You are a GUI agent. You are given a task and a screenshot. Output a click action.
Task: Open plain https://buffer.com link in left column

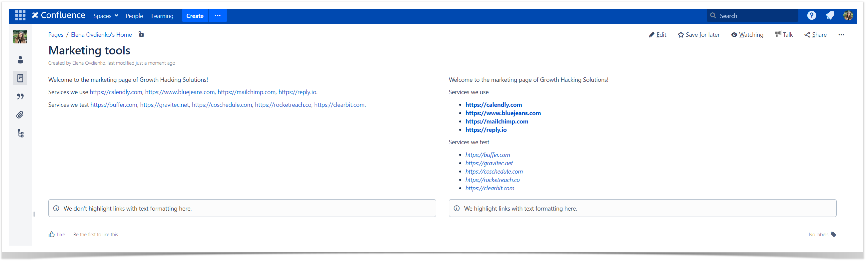point(114,105)
